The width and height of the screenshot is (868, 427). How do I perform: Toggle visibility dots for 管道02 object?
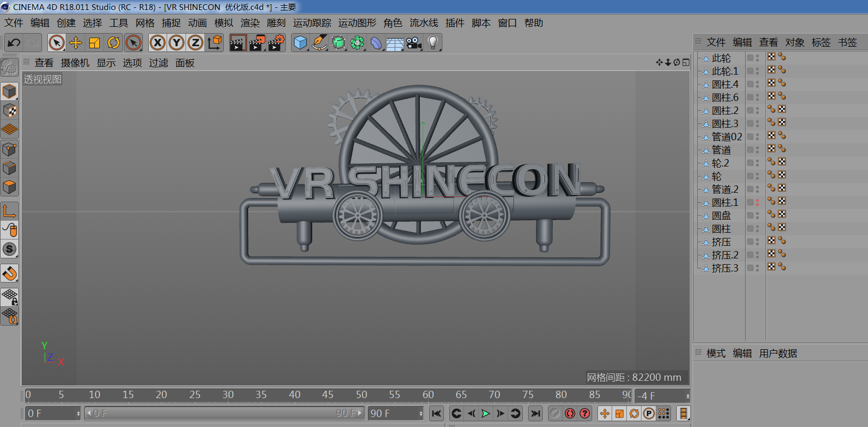pos(757,137)
